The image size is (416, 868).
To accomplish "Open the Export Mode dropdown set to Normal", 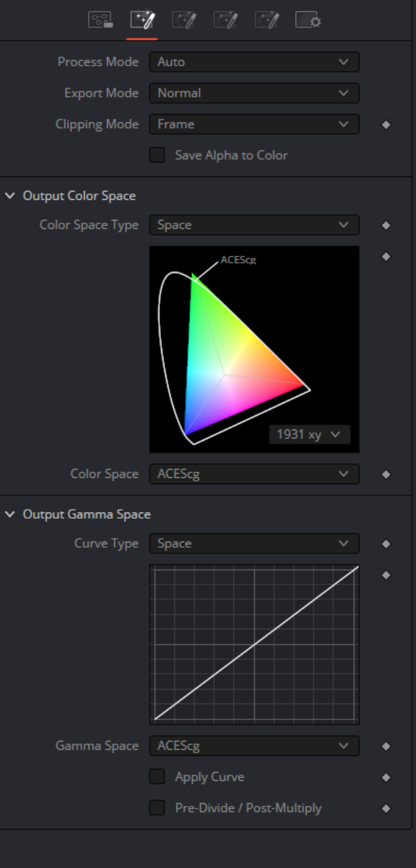I will 254,93.
